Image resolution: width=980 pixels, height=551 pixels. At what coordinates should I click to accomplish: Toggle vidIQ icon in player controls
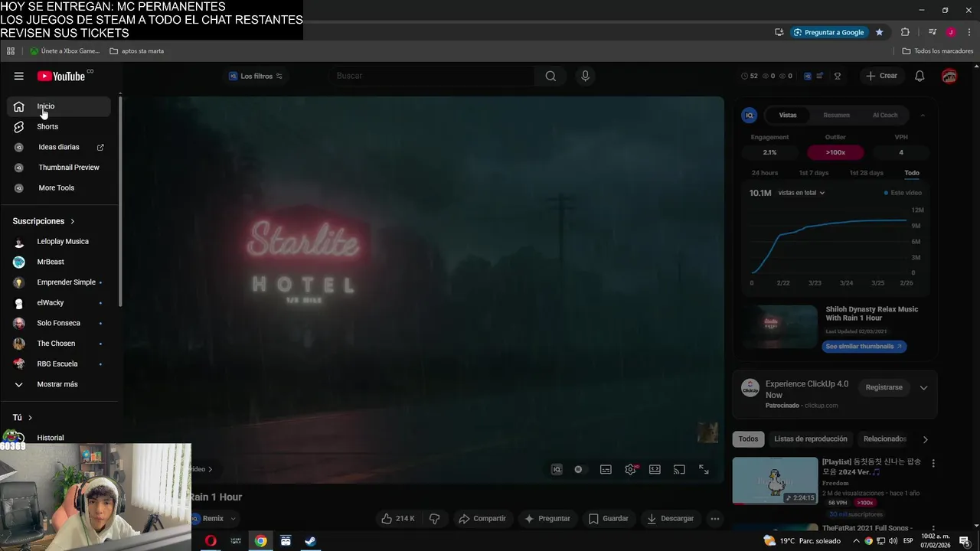[557, 469]
